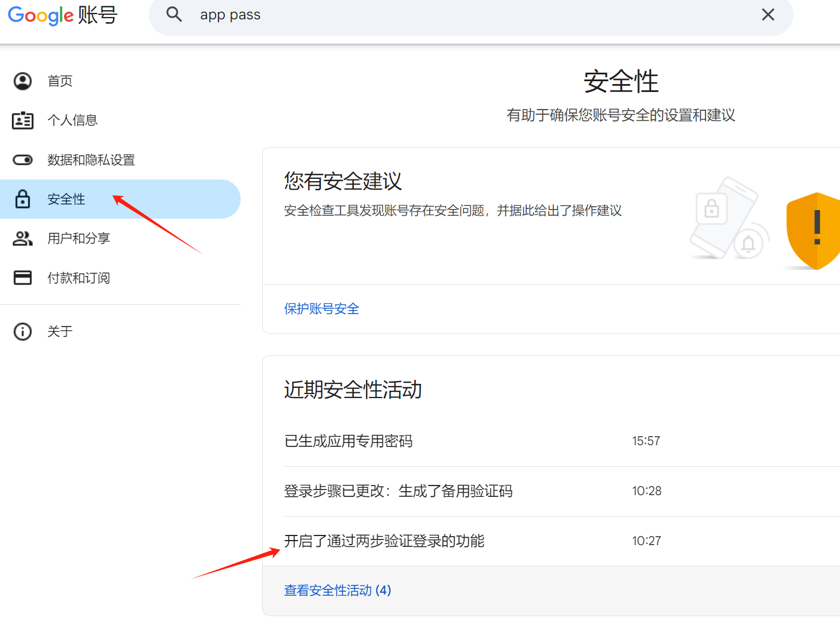
Task: Go to 个人信息 section
Action: click(x=120, y=120)
